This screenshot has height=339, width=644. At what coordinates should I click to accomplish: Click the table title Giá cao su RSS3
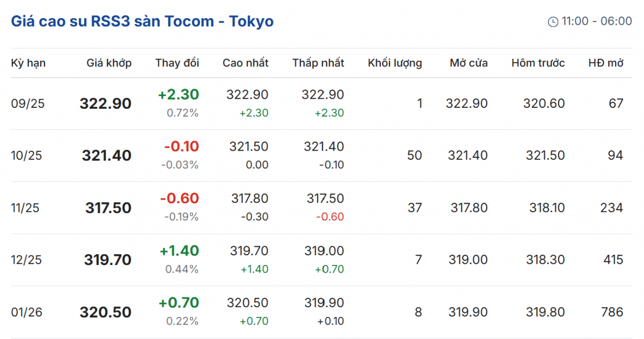pos(142,21)
